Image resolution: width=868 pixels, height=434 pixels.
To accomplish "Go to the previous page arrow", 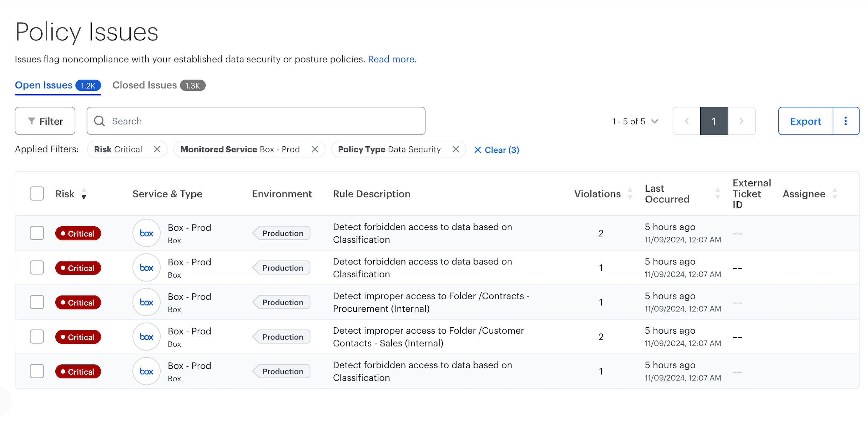I will pyautogui.click(x=686, y=121).
